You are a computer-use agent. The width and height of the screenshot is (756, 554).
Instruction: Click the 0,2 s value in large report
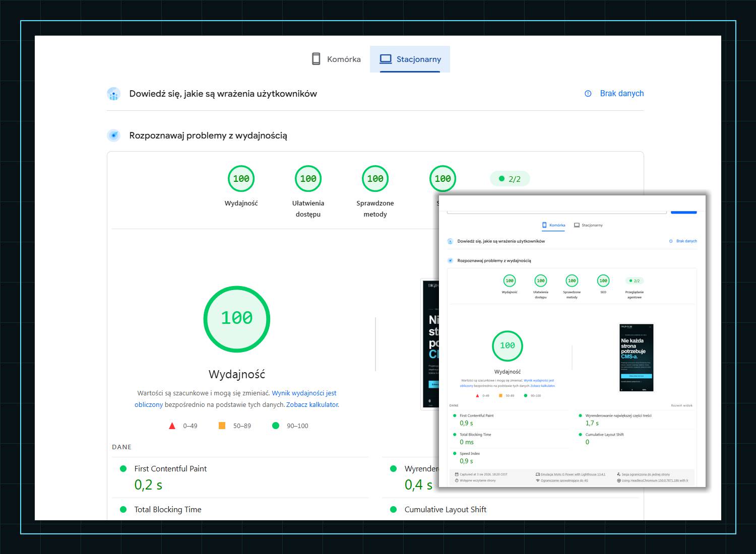click(x=148, y=485)
